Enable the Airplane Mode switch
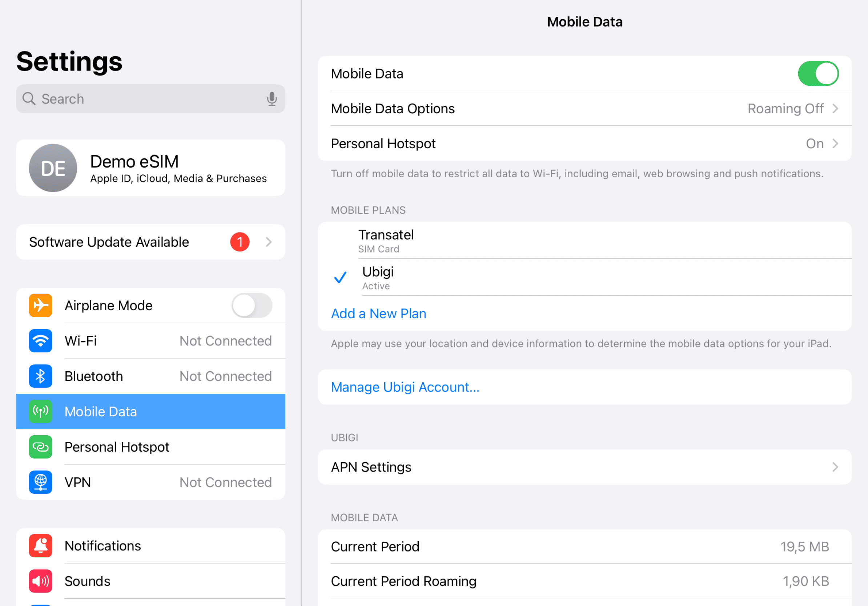This screenshot has height=606, width=868. [x=252, y=305]
